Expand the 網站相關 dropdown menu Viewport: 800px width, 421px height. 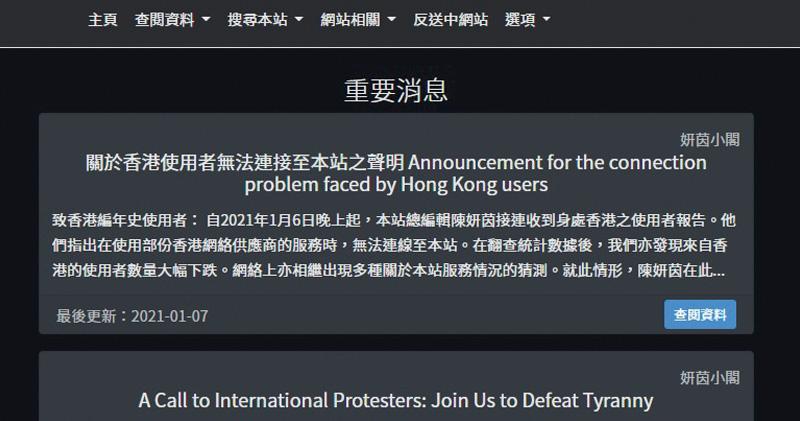click(x=358, y=20)
